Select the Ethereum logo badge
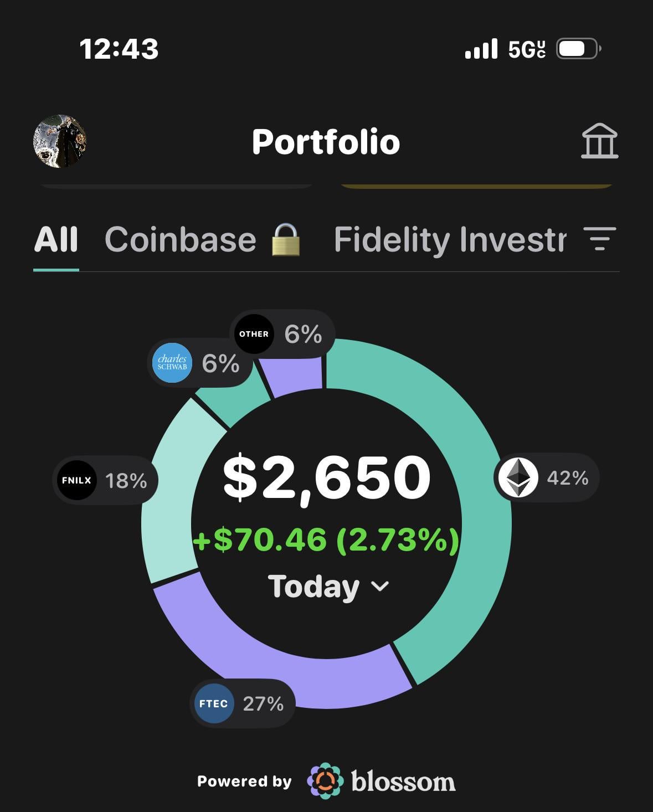 coord(518,477)
